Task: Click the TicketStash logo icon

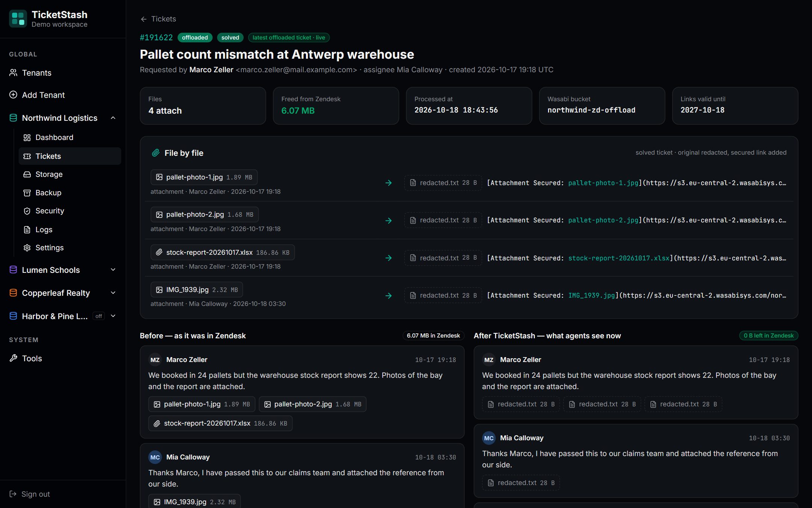Action: pyautogui.click(x=18, y=19)
